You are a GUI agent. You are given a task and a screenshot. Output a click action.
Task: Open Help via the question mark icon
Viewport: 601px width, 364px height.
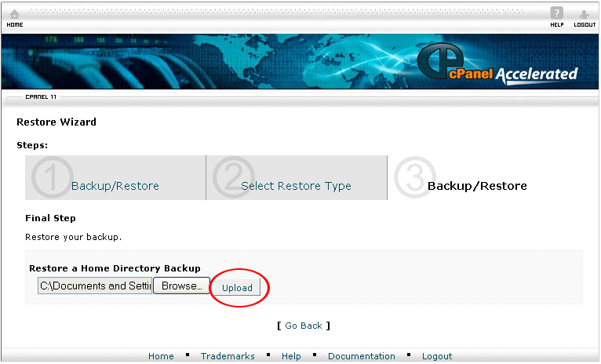(556, 13)
